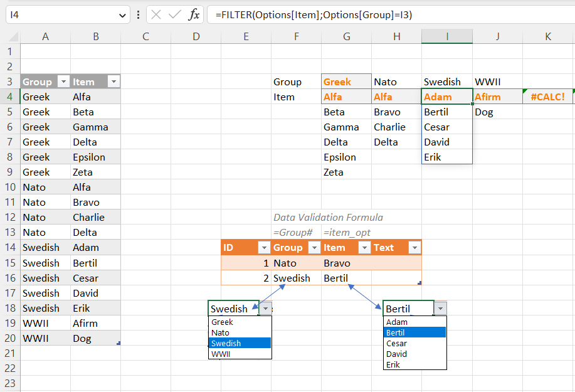Viewport: 575px width, 392px height.
Task: Open the Group filter button in cell A3
Action: pos(63,82)
